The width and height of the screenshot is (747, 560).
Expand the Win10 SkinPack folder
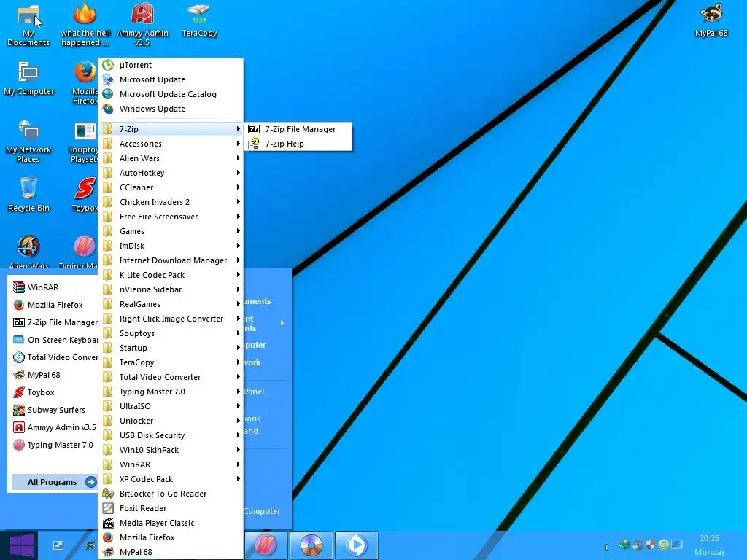(171, 450)
